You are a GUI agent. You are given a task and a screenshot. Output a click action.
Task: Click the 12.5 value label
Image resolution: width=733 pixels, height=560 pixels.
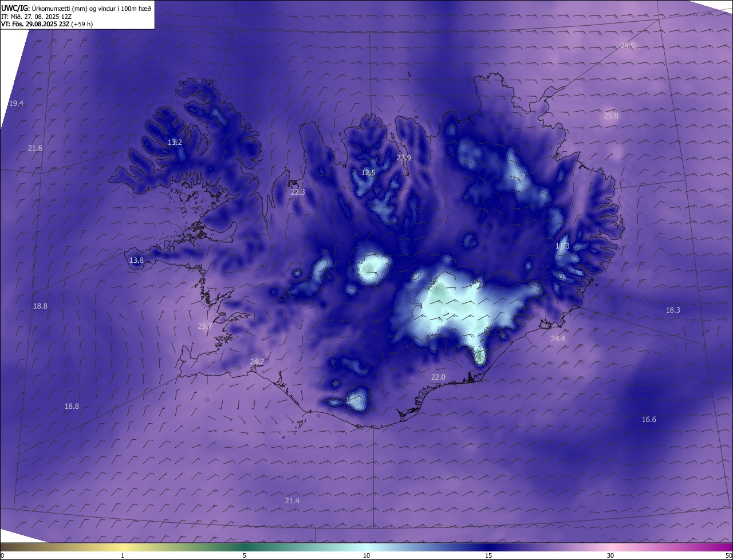(368, 173)
